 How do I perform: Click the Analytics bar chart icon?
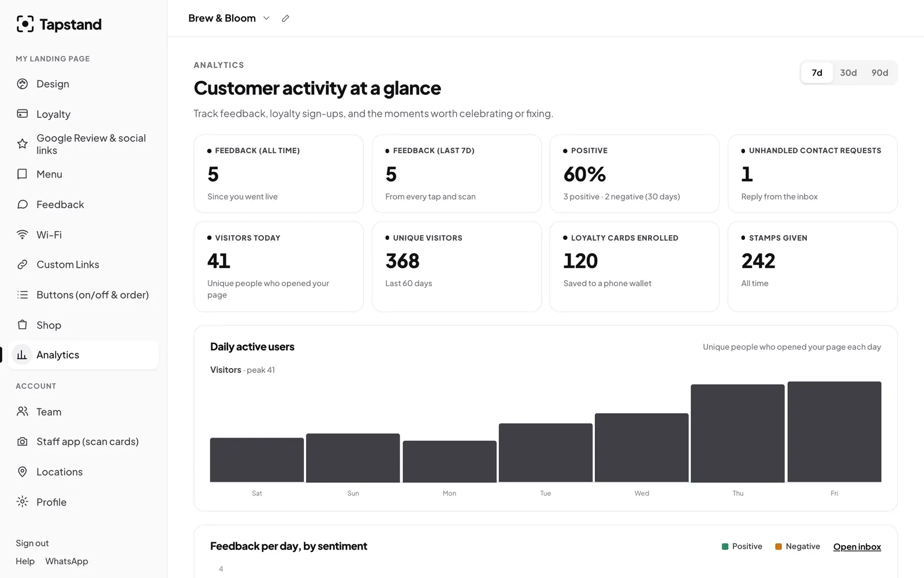point(22,355)
